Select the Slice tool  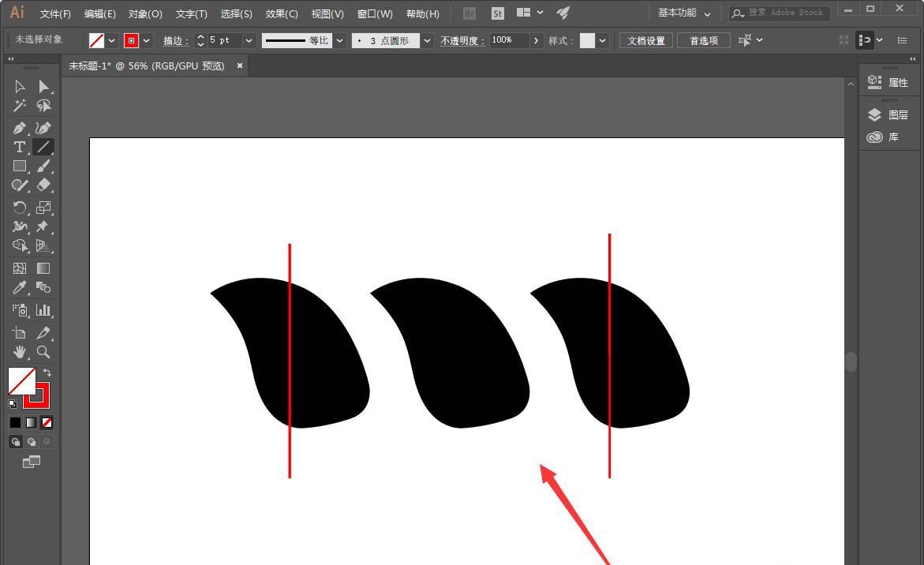pos(43,333)
